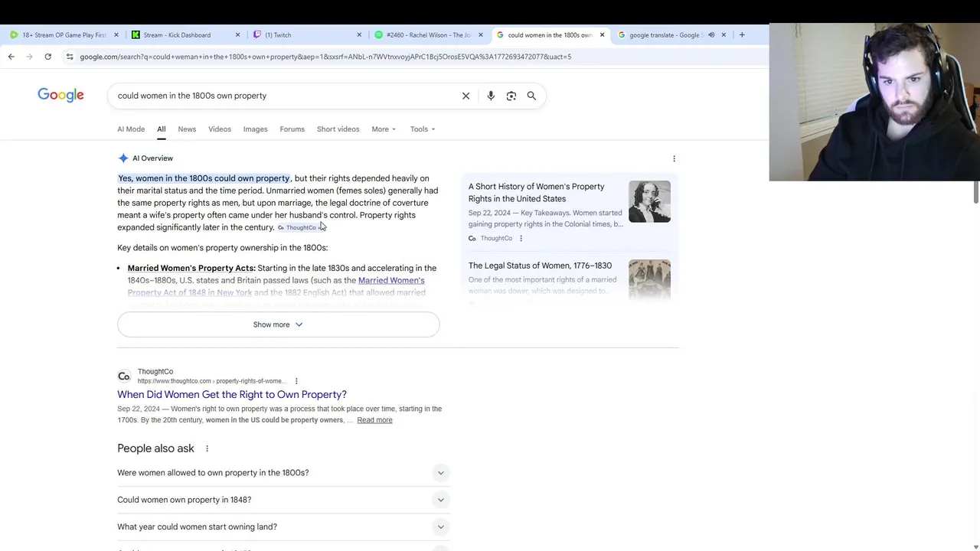Submit search with magnifying glass icon
The image size is (980, 551).
tap(531, 96)
